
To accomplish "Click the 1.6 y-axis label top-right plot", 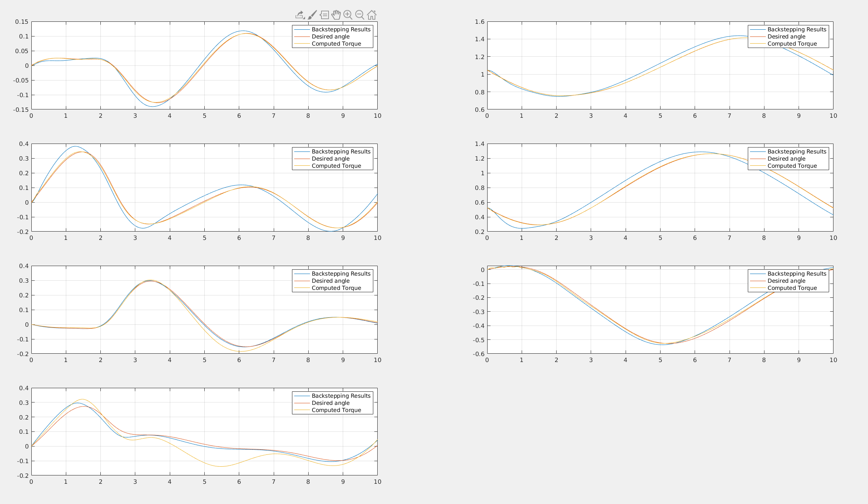I will [x=480, y=22].
